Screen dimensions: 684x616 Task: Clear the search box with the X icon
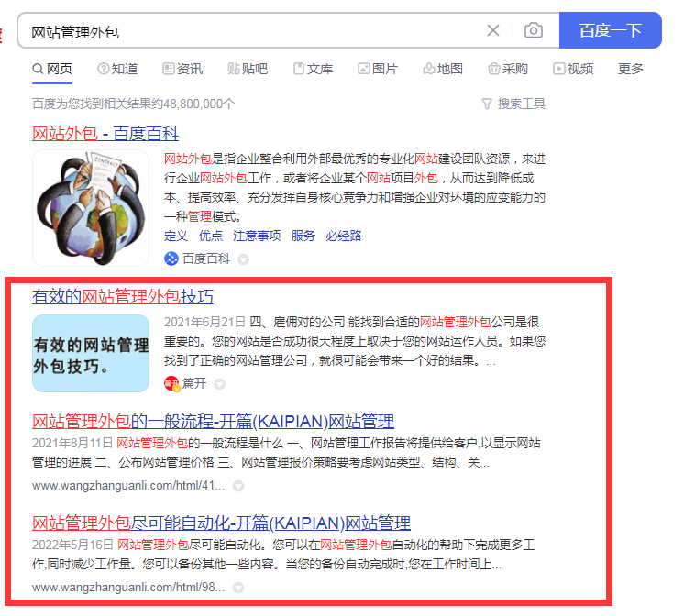pyautogui.click(x=493, y=30)
